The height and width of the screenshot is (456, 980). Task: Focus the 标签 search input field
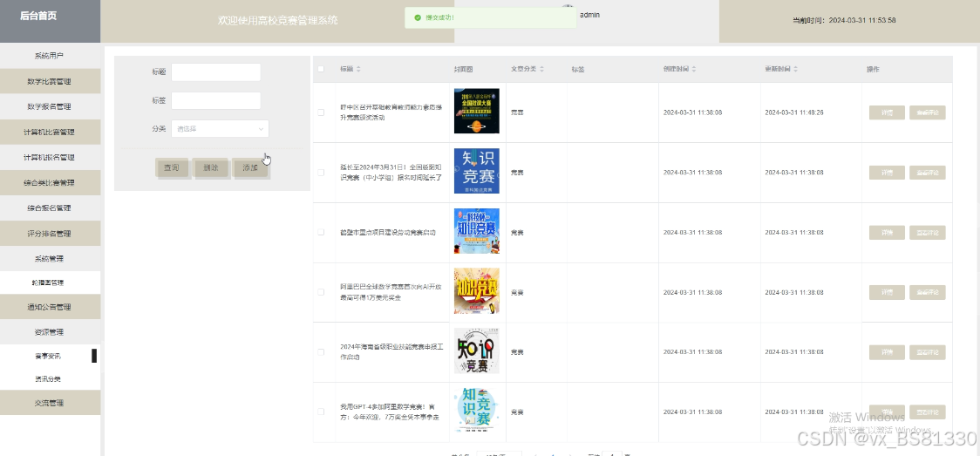216,100
